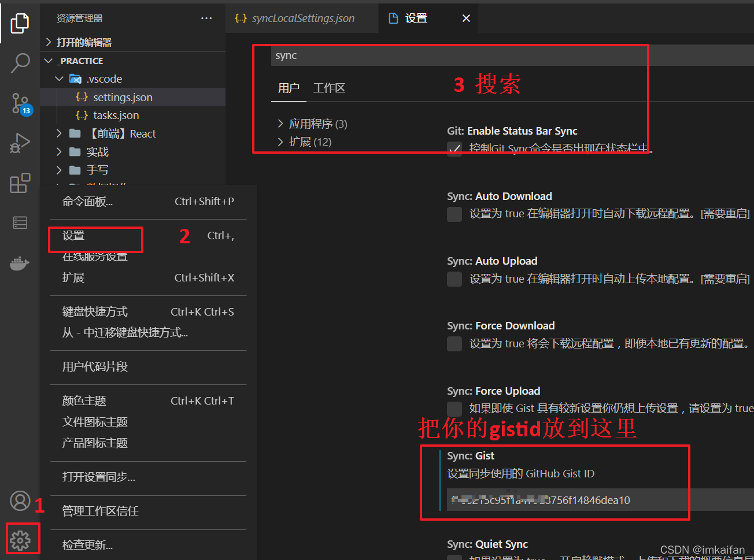Image resolution: width=754 pixels, height=560 pixels.
Task: Open Source Control view with 13 badge
Action: click(x=21, y=104)
